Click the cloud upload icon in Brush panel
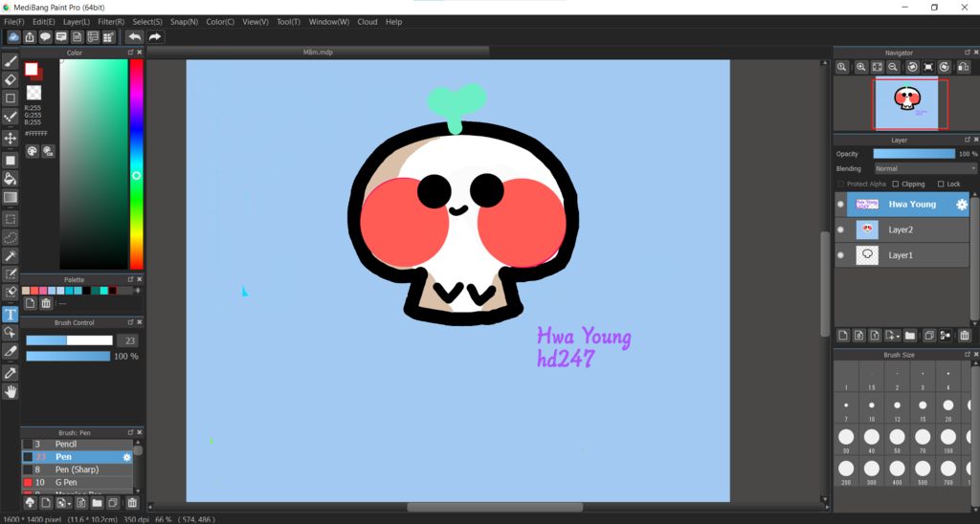The image size is (980, 524). pyautogui.click(x=30, y=503)
